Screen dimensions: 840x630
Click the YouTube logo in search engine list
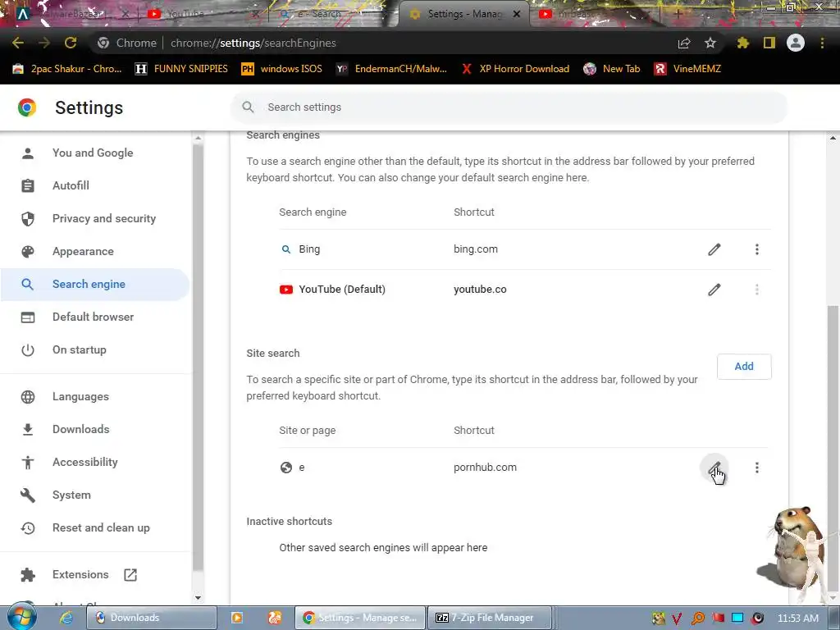tap(286, 290)
